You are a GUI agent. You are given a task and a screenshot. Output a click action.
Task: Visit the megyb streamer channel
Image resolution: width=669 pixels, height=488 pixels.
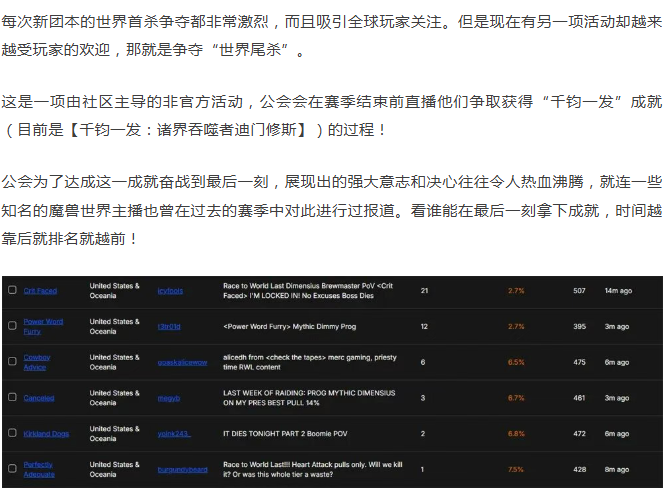coord(168,398)
